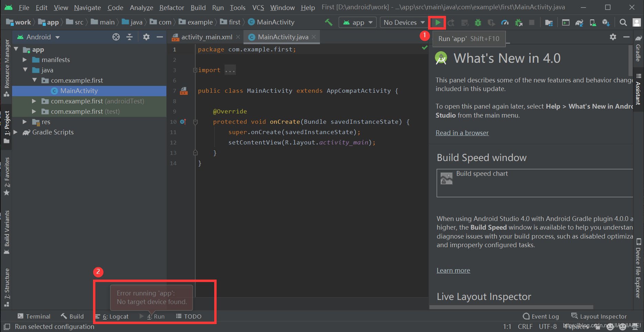
Task: Open the Terminal tool window
Action: coord(34,316)
